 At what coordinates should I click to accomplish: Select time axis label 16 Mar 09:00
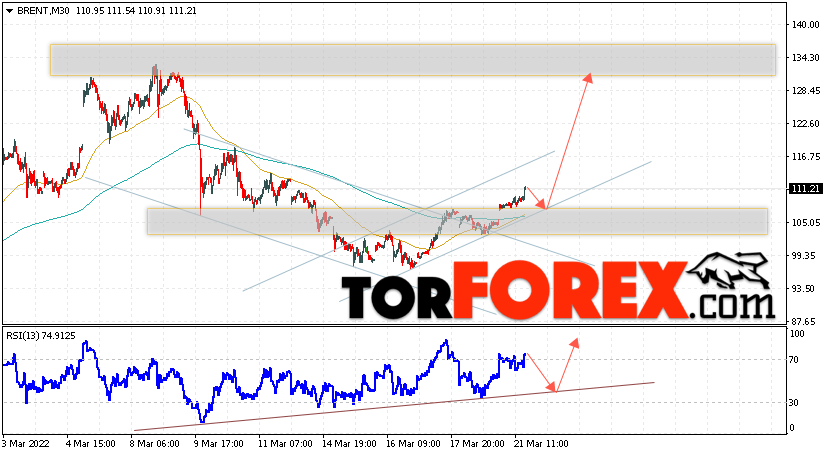click(x=413, y=444)
